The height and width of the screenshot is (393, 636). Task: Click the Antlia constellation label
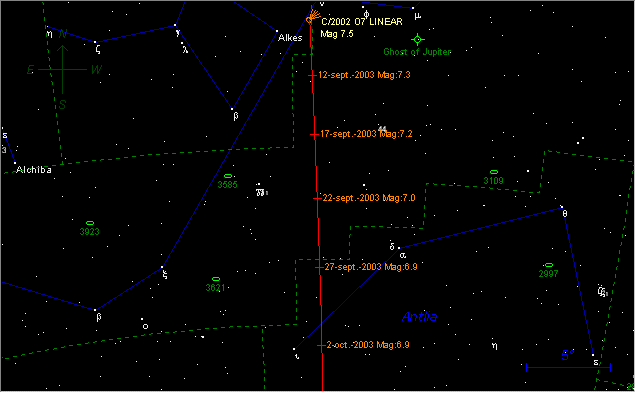click(419, 317)
